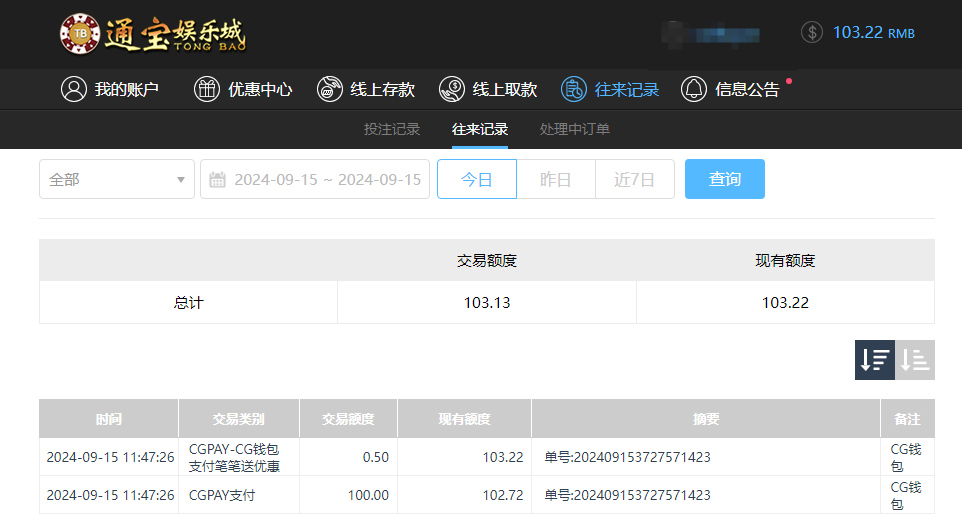Switch to the 处理中订单 tab
The width and height of the screenshot is (962, 514).
click(x=574, y=129)
